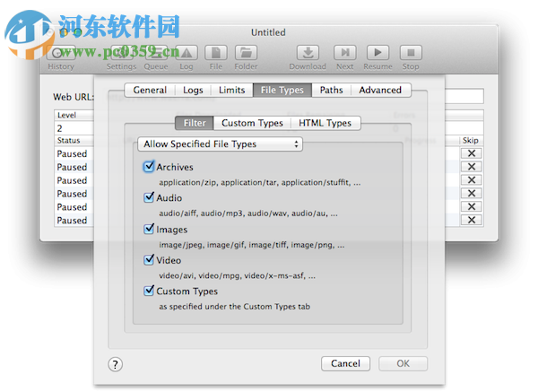Switch to the Advanced tab

point(380,90)
